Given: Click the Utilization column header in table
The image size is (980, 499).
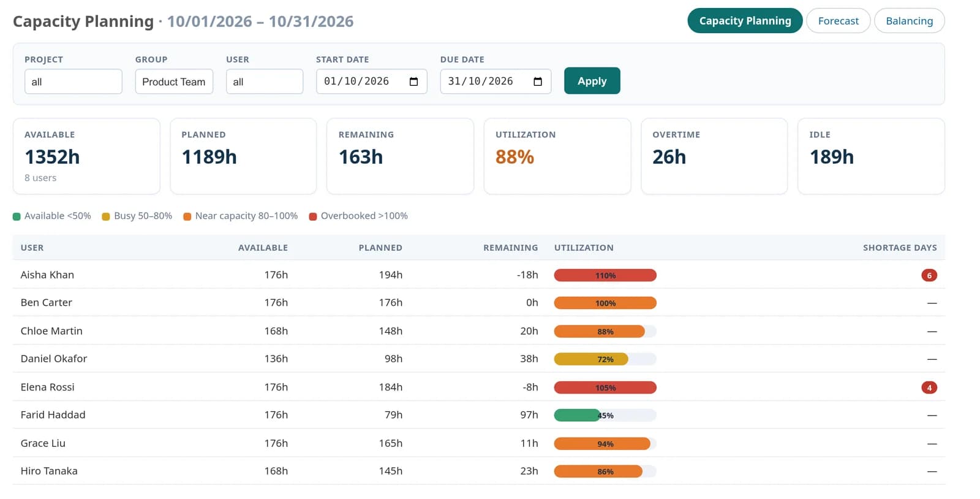Looking at the screenshot, I should tap(584, 248).
